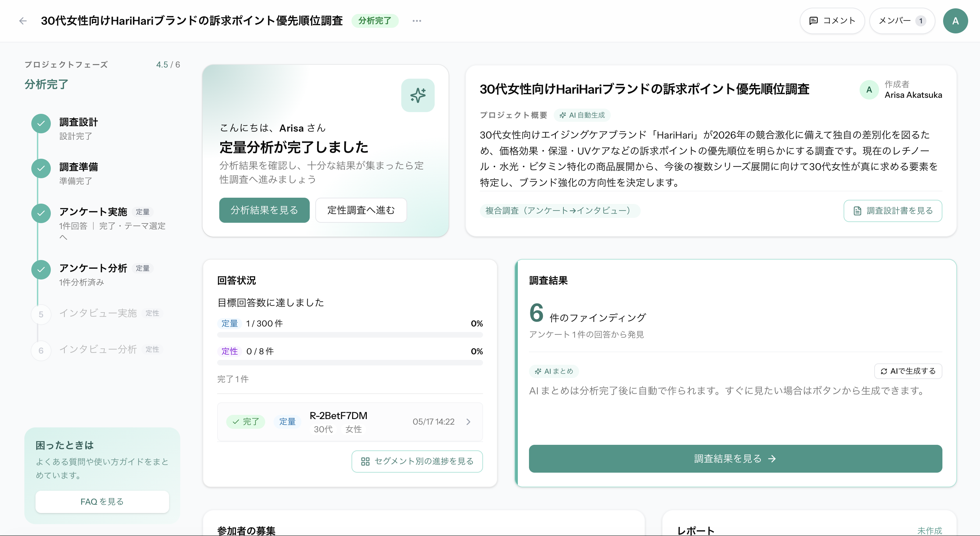Click the checkmark icon beside アンケート分析
The width and height of the screenshot is (980, 536).
(x=41, y=269)
